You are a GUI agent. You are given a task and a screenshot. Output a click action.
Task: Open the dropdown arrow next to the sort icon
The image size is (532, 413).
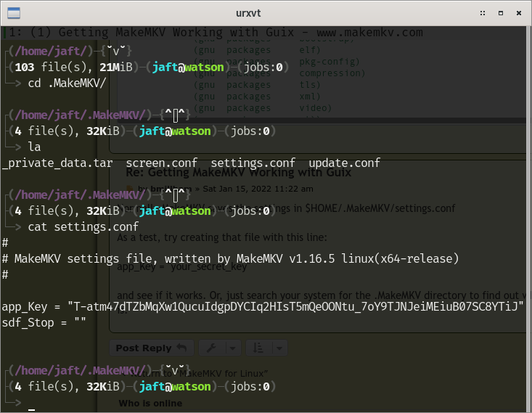(279, 348)
